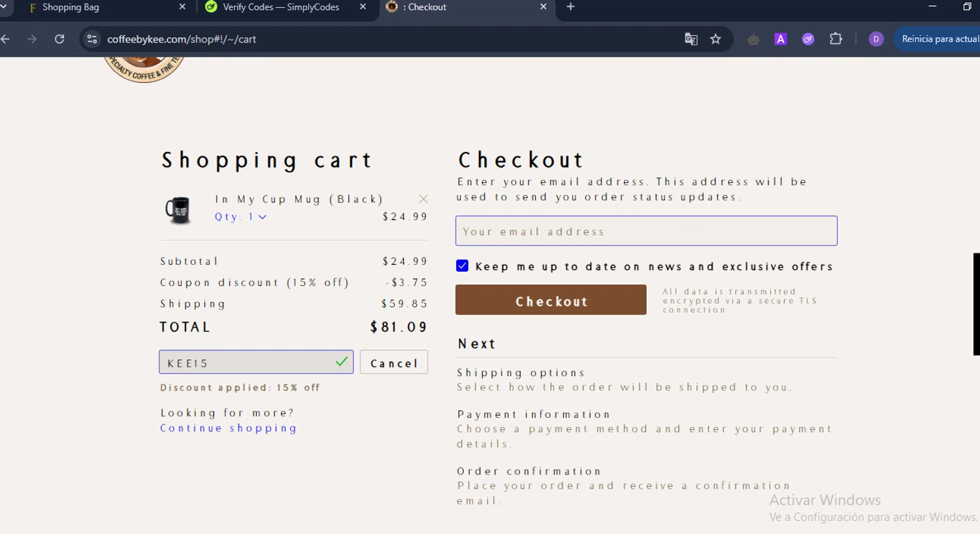This screenshot has height=534, width=980.
Task: Close the Verify Codes tab
Action: coord(363,7)
